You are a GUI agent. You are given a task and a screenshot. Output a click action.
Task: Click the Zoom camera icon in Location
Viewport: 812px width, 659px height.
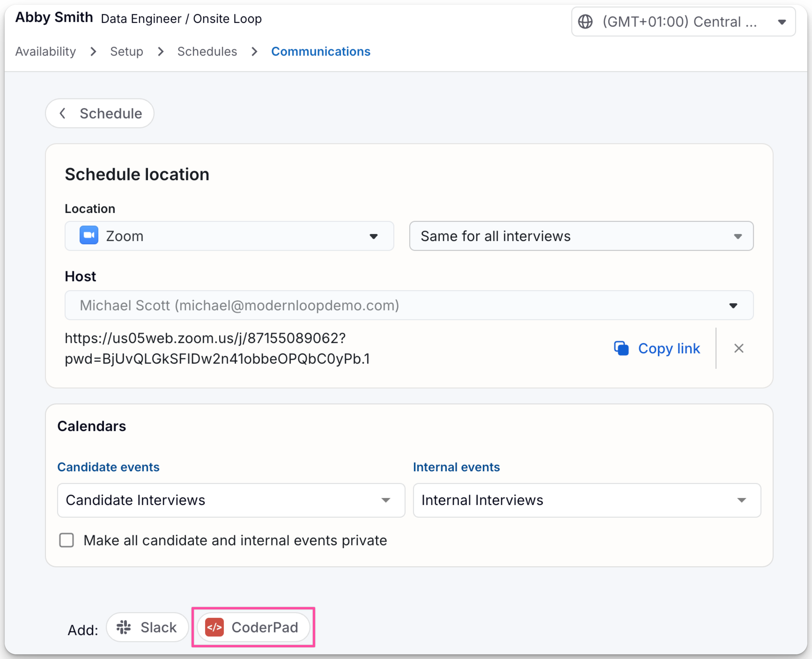(x=89, y=236)
